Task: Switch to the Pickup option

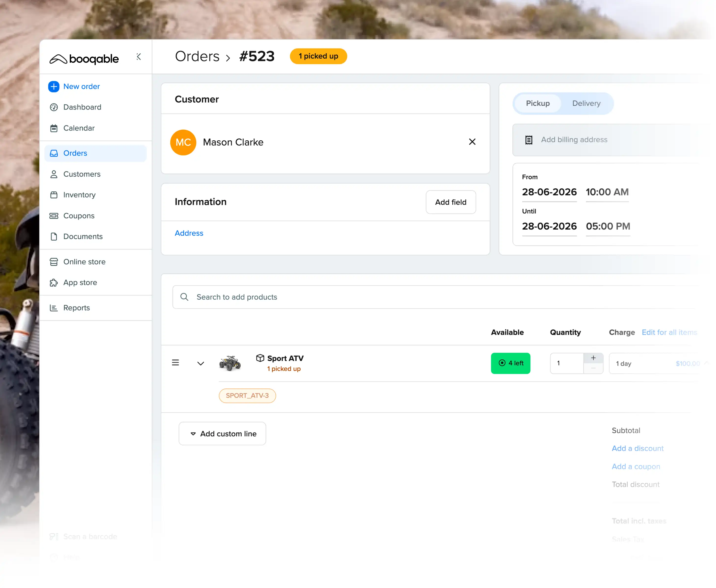Action: tap(538, 103)
